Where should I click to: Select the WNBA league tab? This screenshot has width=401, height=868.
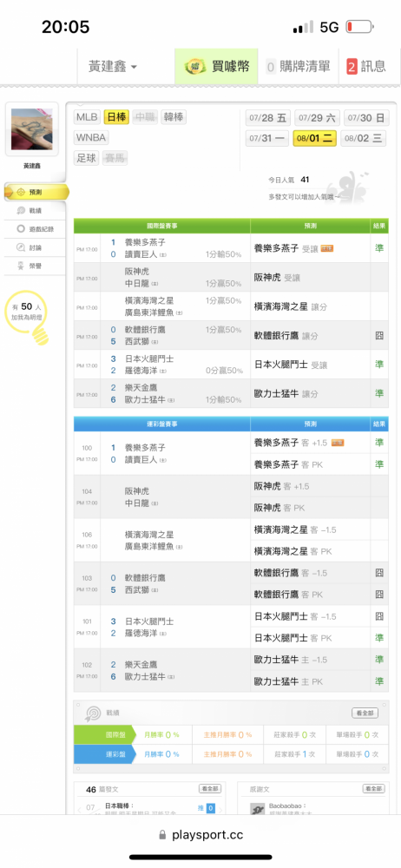[x=91, y=138]
